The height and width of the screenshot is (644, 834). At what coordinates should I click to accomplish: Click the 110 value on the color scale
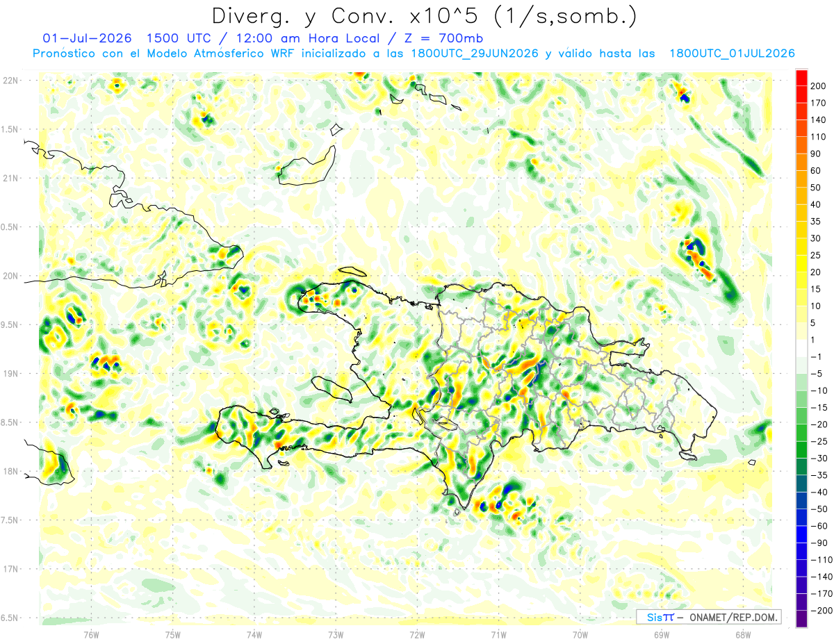(x=819, y=137)
